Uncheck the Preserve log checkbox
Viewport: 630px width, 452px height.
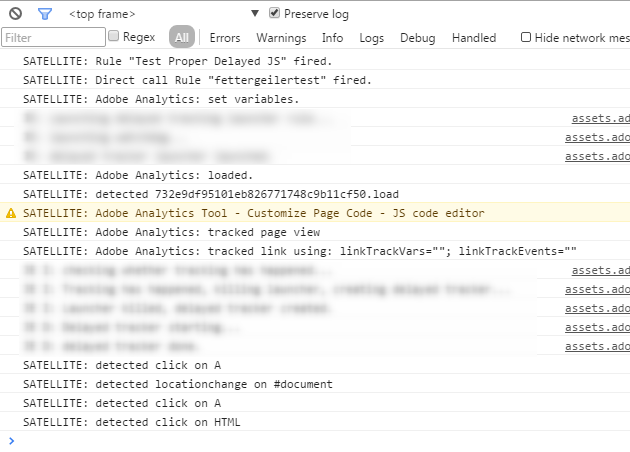coord(274,14)
